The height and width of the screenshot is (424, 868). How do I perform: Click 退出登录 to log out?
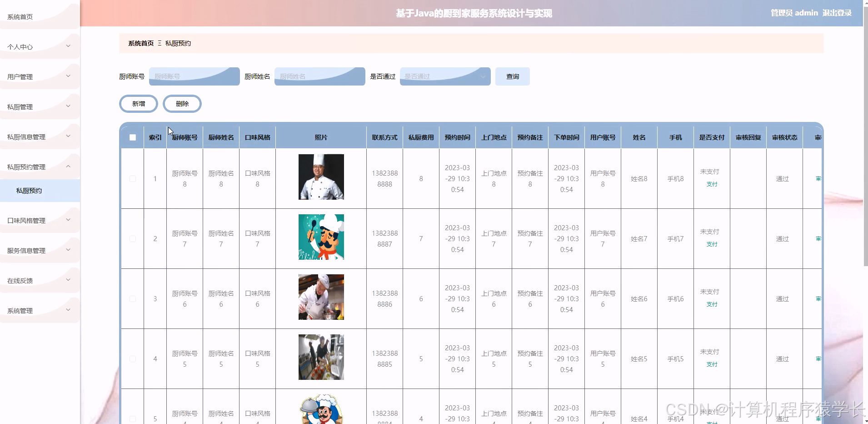pyautogui.click(x=837, y=13)
